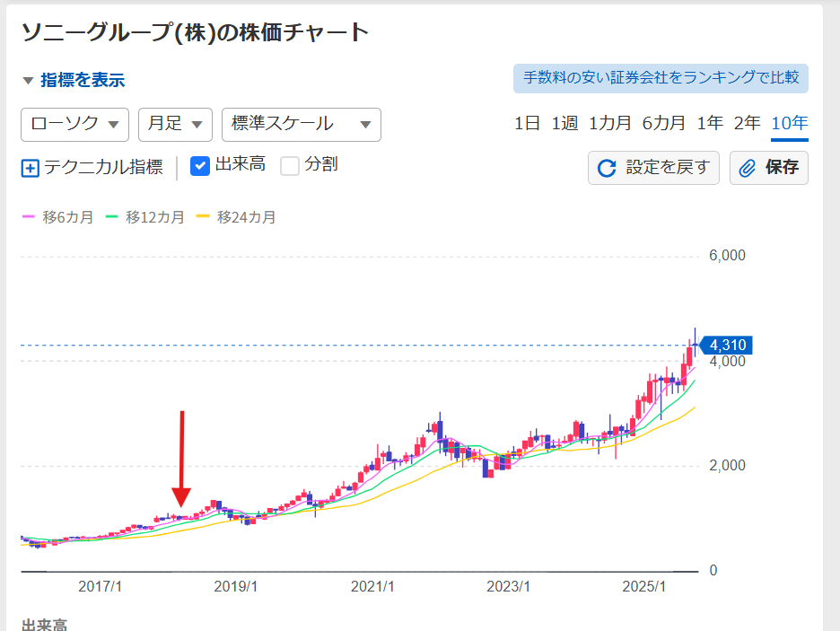Click the paperclip icon in 保存

point(748,168)
